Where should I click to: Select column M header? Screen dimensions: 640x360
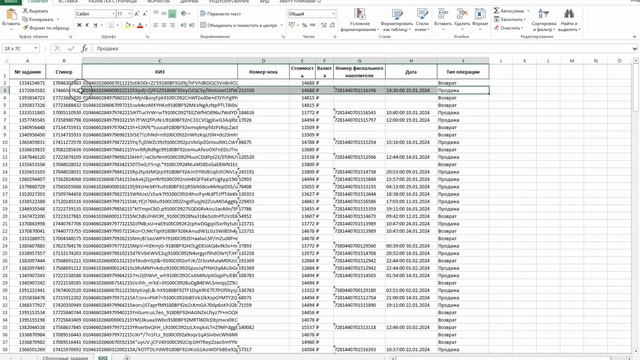click(x=572, y=61)
